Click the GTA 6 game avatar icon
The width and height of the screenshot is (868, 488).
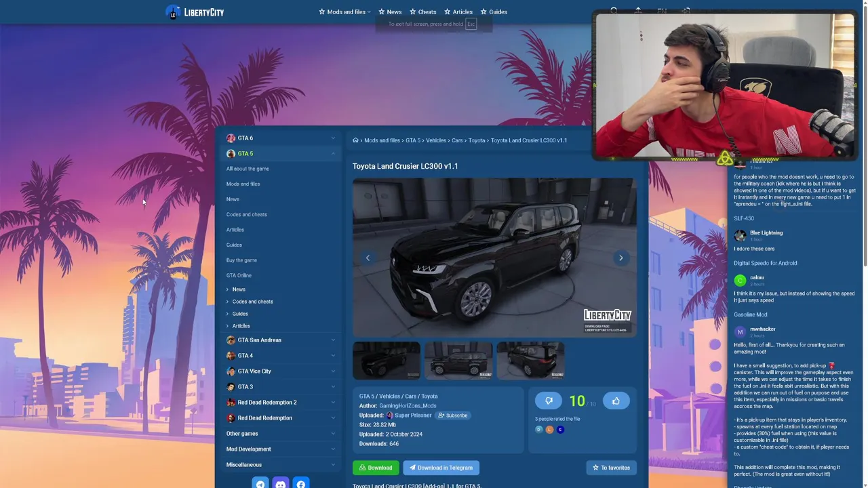click(x=231, y=138)
